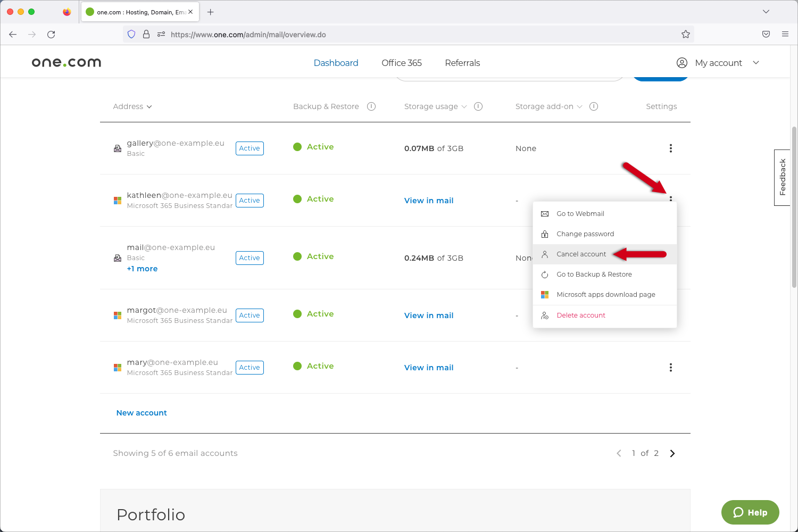Click Backup & Restore info icon
This screenshot has width=798, height=532.
tap(371, 106)
